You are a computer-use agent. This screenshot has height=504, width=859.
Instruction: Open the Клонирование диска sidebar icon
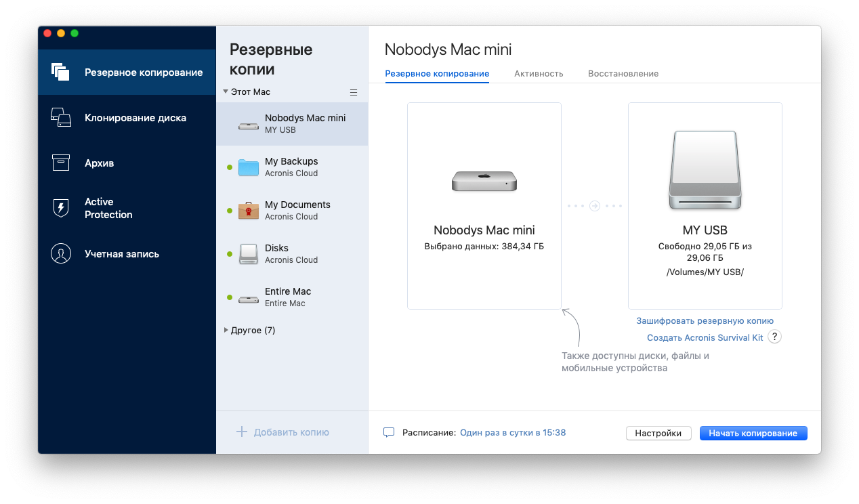(61, 117)
